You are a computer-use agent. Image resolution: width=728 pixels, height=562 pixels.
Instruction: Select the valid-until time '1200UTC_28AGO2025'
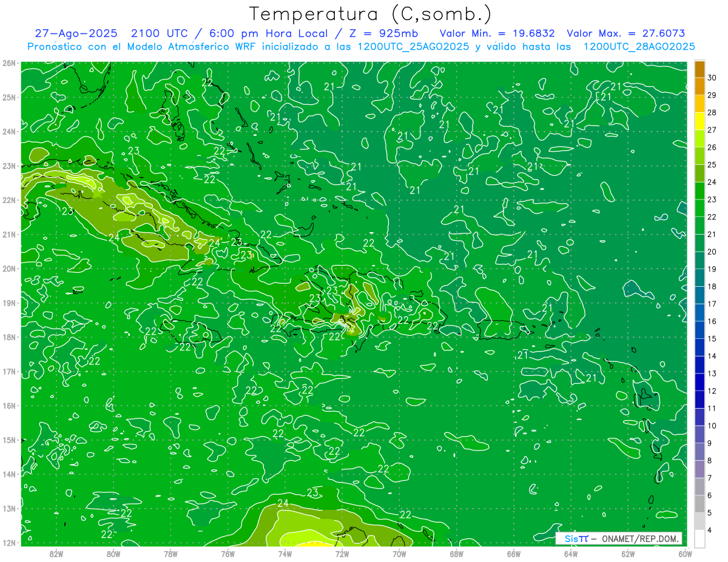pyautogui.click(x=639, y=47)
